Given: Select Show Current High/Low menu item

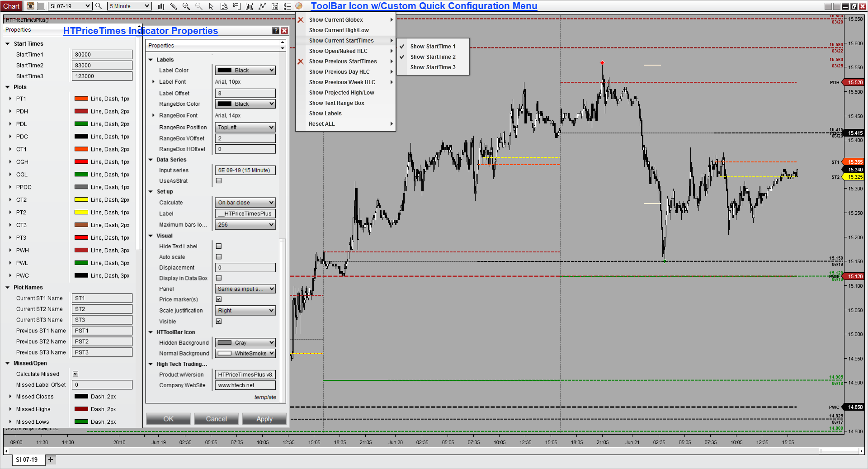Looking at the screenshot, I should tap(345, 30).
